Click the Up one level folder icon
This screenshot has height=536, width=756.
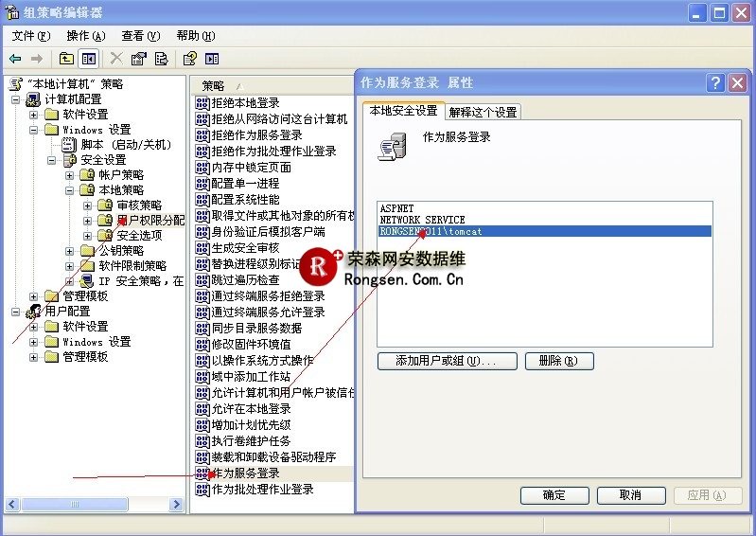67,59
